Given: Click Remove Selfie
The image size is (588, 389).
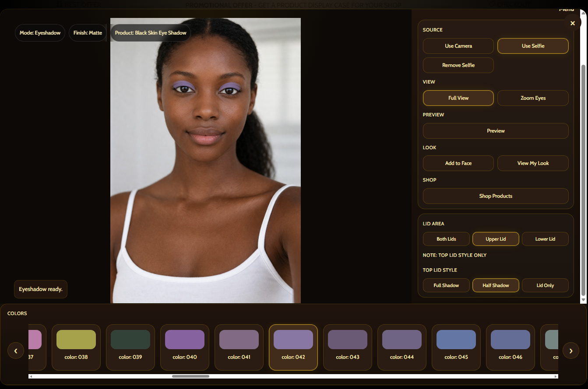Looking at the screenshot, I should [458, 65].
